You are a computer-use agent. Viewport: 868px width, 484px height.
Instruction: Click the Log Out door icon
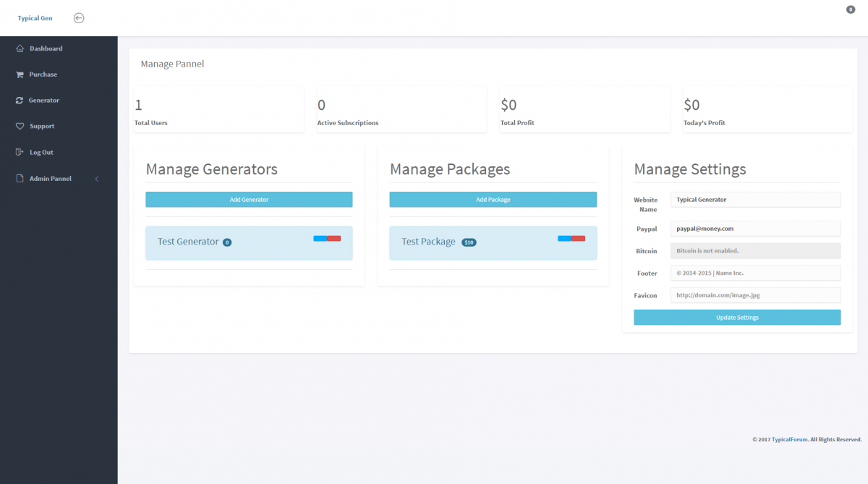point(20,153)
